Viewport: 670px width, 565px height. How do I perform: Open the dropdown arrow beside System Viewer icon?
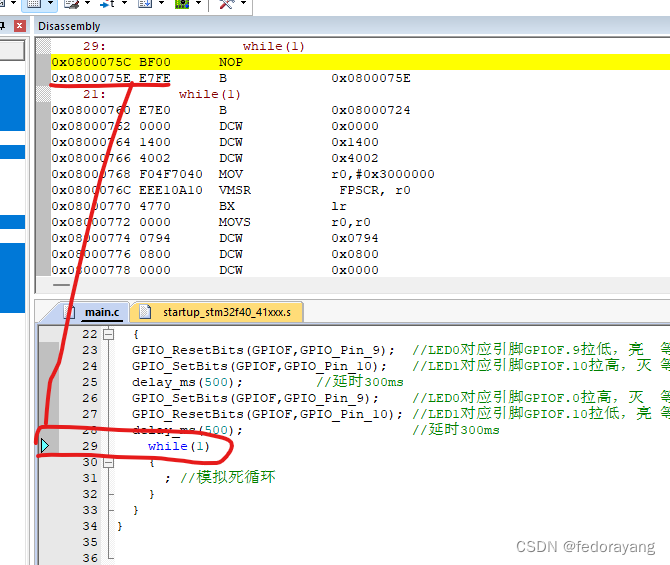point(198,5)
